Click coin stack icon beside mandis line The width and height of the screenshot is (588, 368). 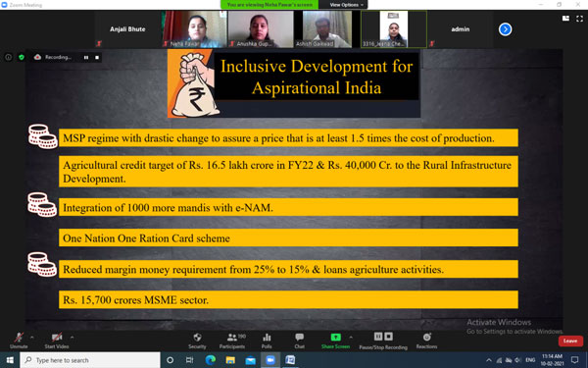pyautogui.click(x=42, y=204)
